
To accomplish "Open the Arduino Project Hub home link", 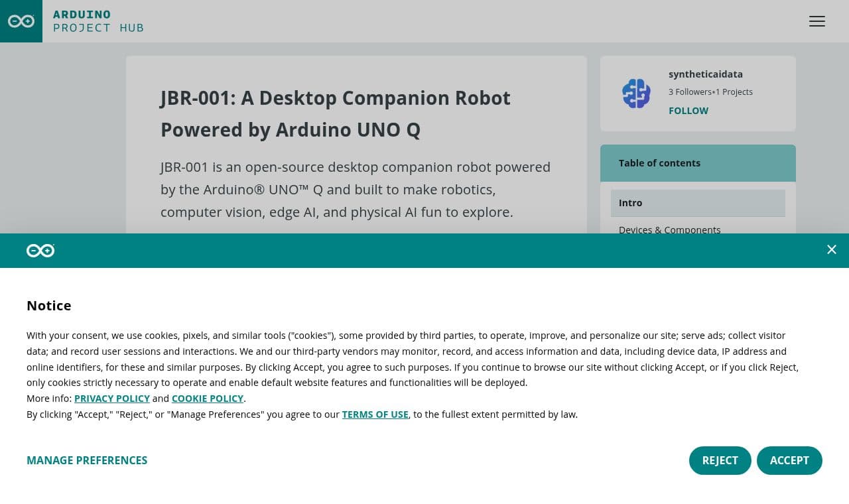I will click(x=98, y=21).
